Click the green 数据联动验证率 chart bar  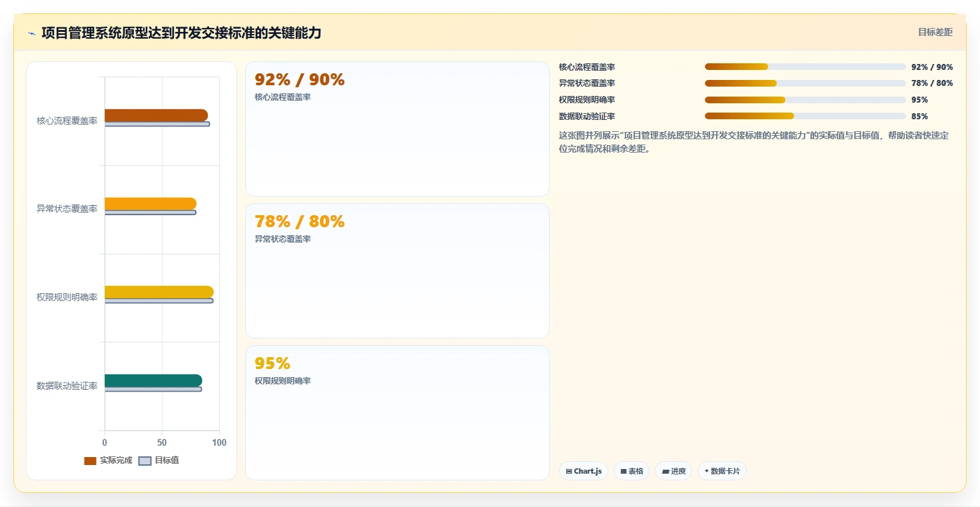pos(153,380)
